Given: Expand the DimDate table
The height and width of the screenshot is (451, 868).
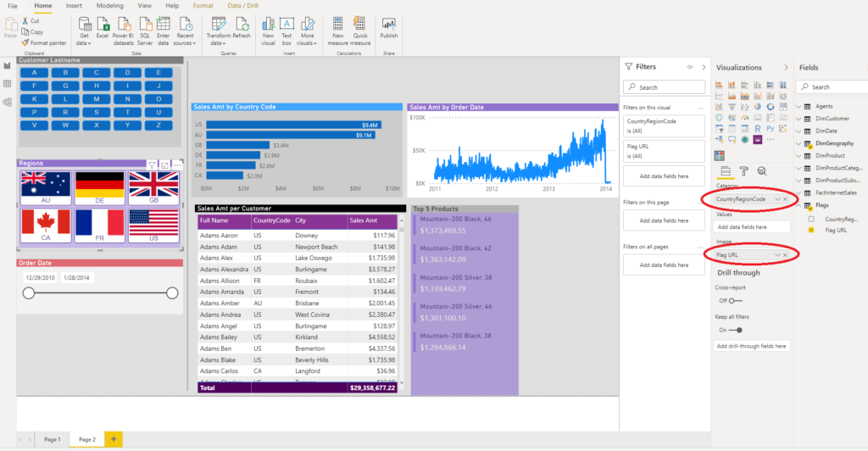Looking at the screenshot, I should point(798,131).
